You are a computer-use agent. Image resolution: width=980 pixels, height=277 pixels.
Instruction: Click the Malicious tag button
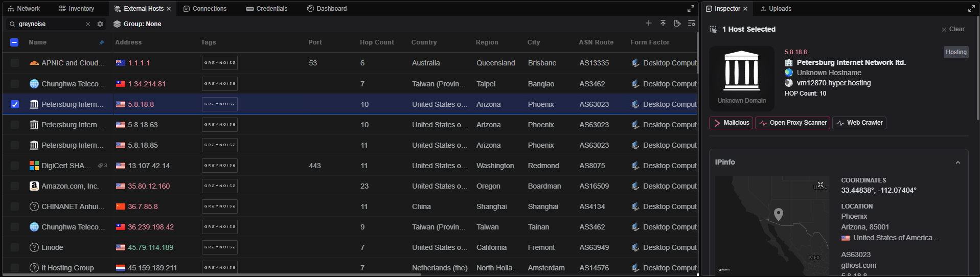click(x=731, y=123)
